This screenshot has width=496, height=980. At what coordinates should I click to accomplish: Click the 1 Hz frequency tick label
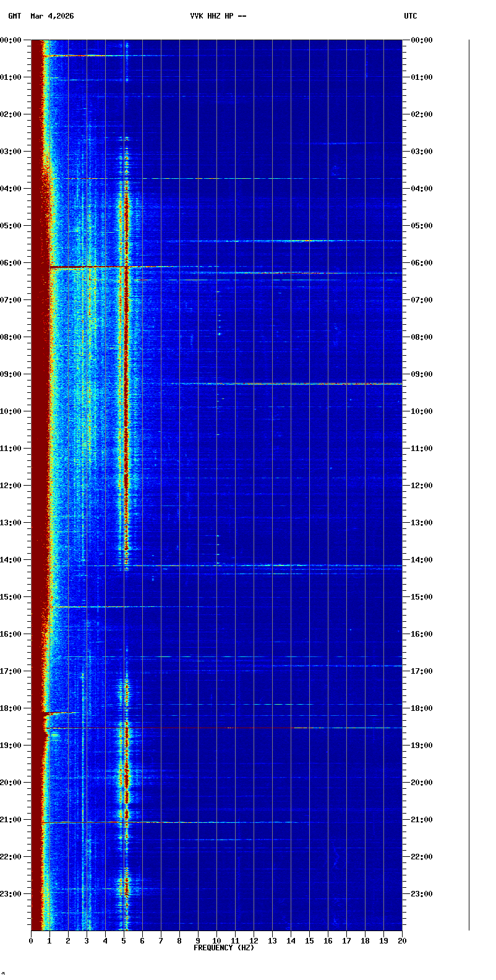pos(49,941)
